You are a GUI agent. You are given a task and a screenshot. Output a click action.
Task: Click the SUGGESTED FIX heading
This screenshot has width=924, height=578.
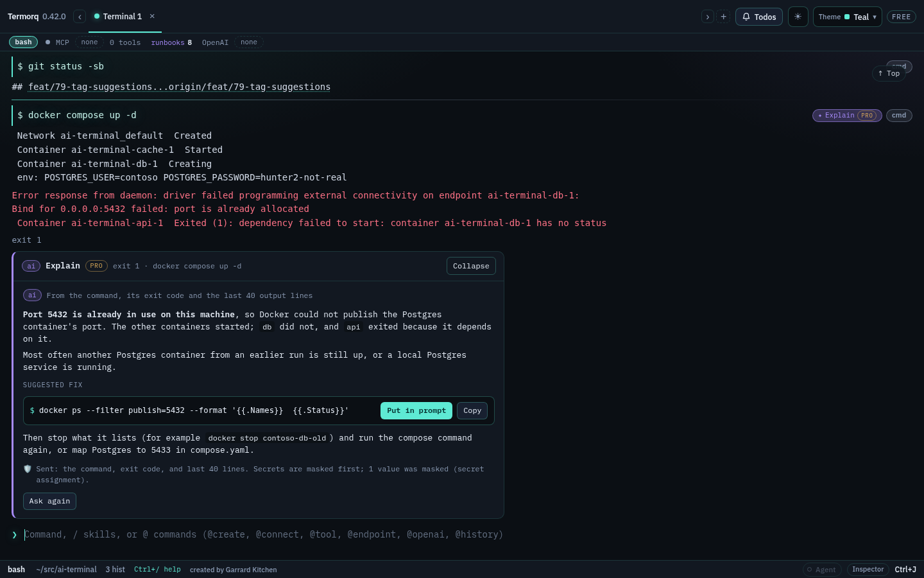coord(53,385)
